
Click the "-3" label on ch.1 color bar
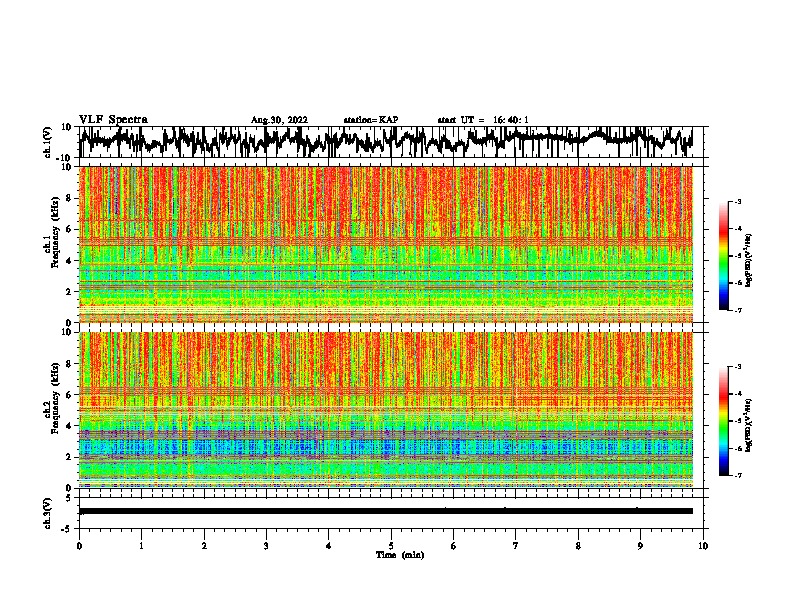(x=738, y=201)
